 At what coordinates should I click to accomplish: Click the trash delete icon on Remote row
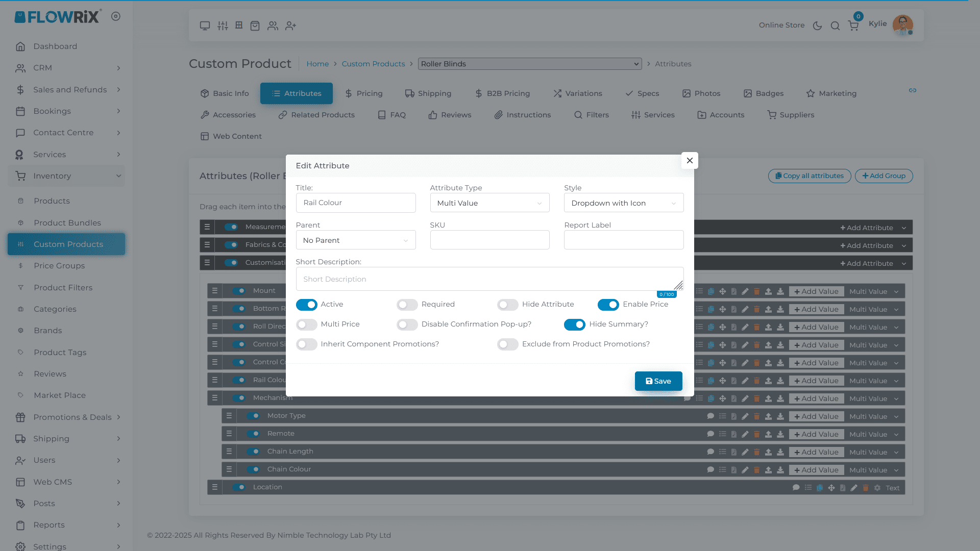tap(757, 434)
